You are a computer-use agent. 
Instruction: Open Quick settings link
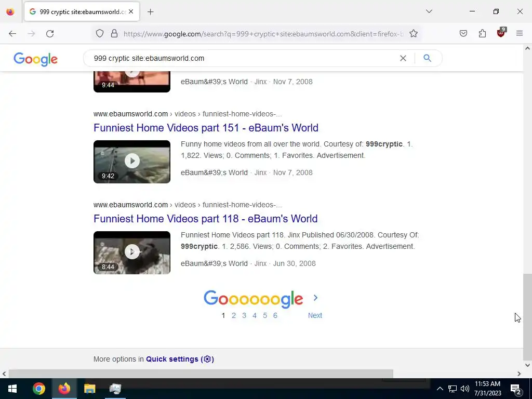coord(180,359)
